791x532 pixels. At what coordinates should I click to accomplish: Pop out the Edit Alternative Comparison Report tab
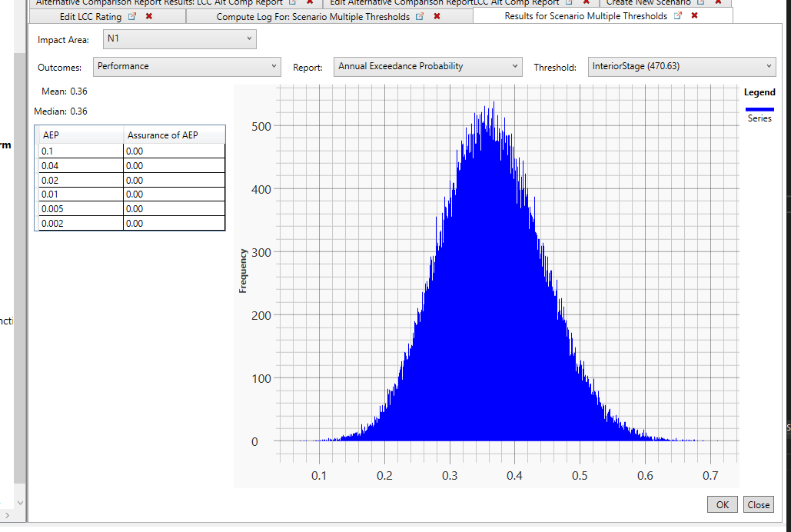pos(567,2)
